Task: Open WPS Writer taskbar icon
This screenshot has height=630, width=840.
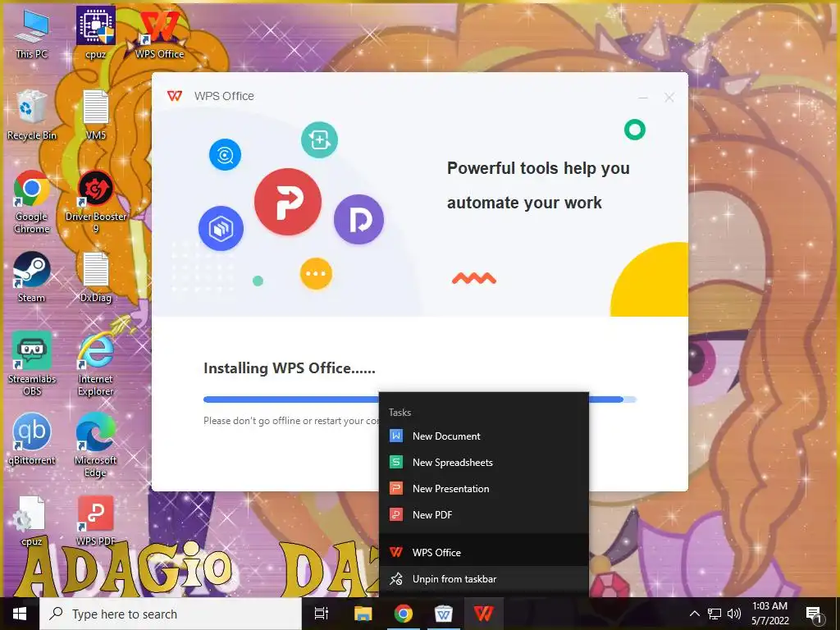Action: (444, 614)
